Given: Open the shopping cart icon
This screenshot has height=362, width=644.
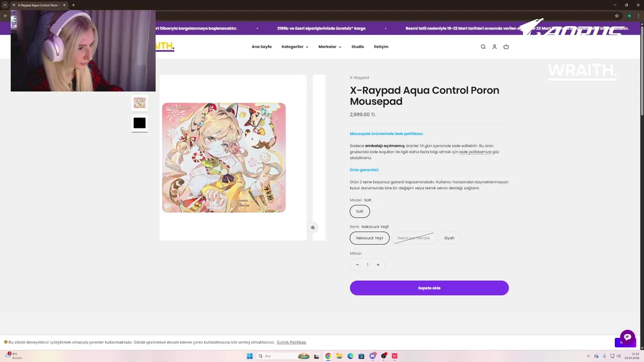Looking at the screenshot, I should point(506,47).
